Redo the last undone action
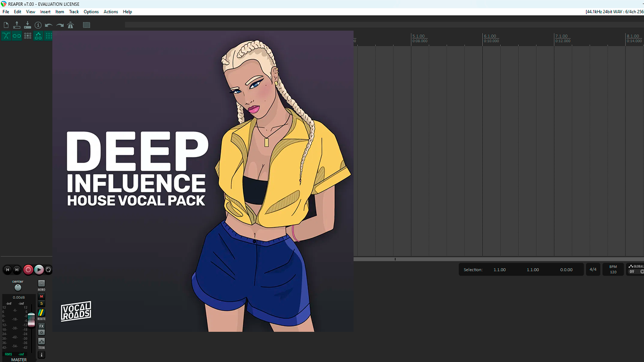The height and width of the screenshot is (362, 644). pyautogui.click(x=60, y=25)
